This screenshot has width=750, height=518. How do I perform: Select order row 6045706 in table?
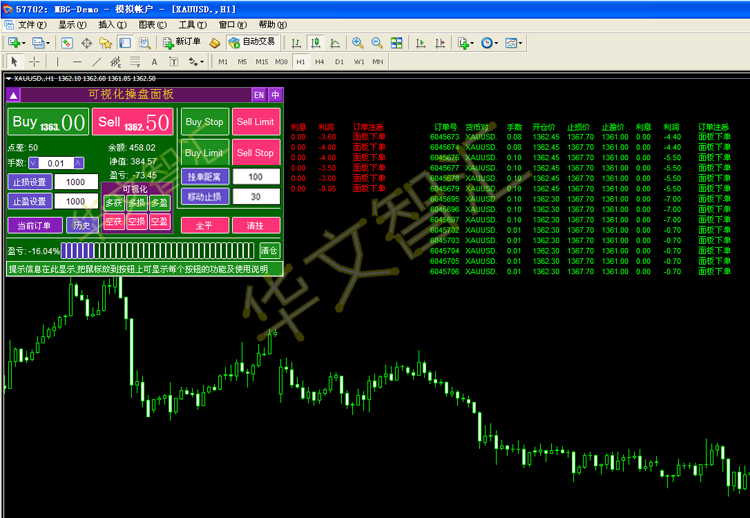pyautogui.click(x=580, y=272)
